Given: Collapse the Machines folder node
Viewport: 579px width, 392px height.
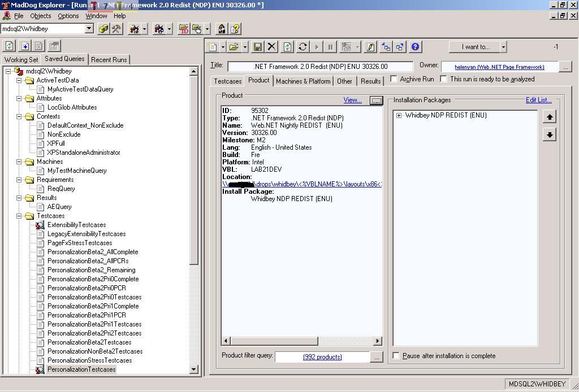Looking at the screenshot, I should click(x=19, y=162).
